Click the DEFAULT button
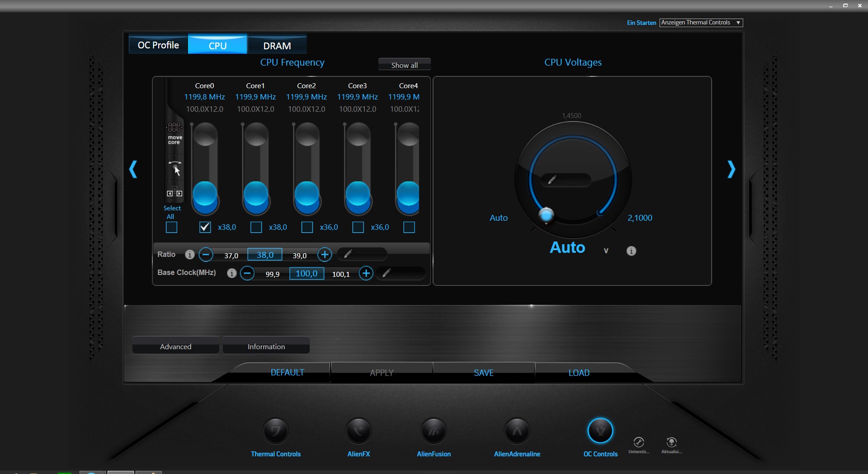868x474 pixels. [x=288, y=373]
